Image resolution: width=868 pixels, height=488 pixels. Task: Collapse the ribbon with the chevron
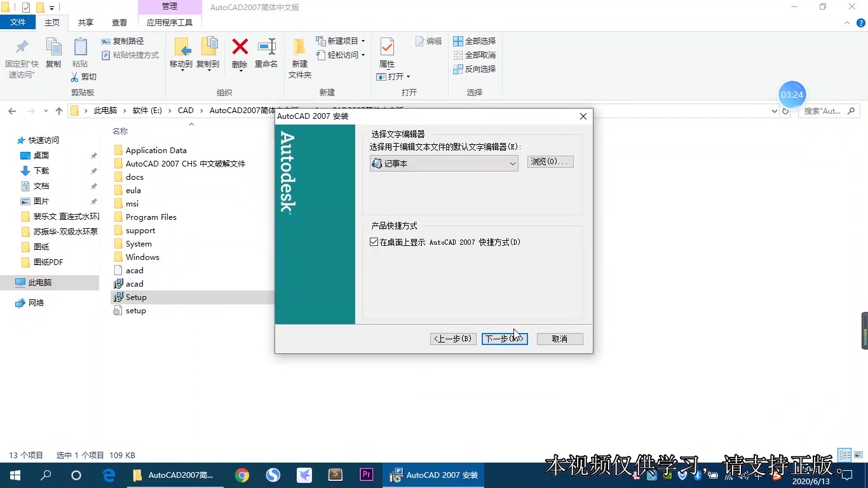[x=846, y=23]
